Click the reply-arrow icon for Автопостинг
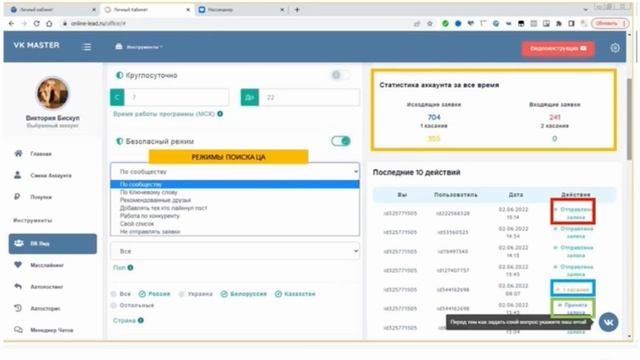 pyautogui.click(x=18, y=287)
